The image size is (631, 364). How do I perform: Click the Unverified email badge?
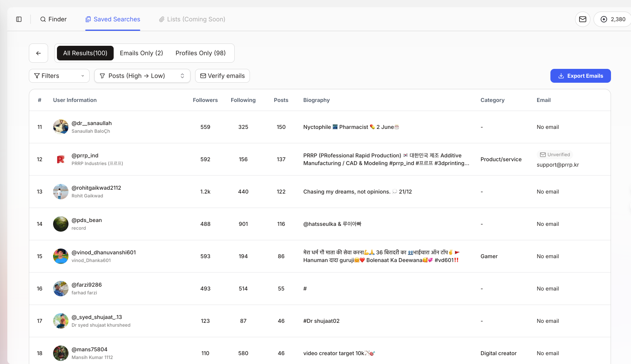pos(555,155)
